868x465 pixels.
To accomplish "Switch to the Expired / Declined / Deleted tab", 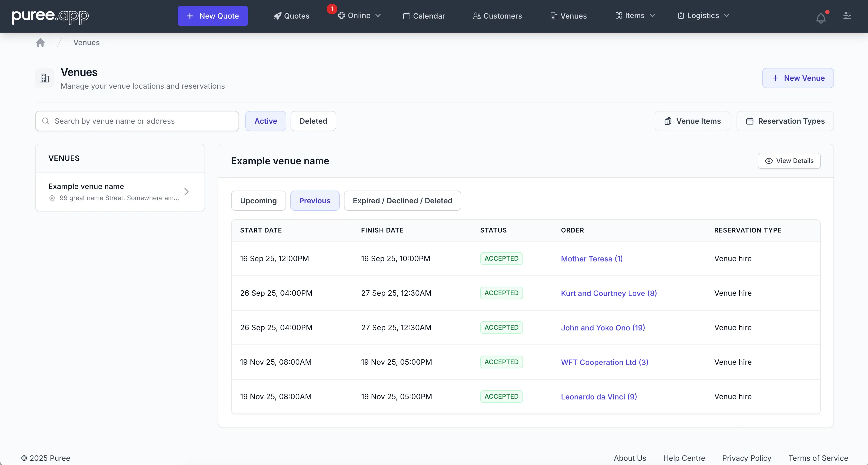I will coord(403,200).
